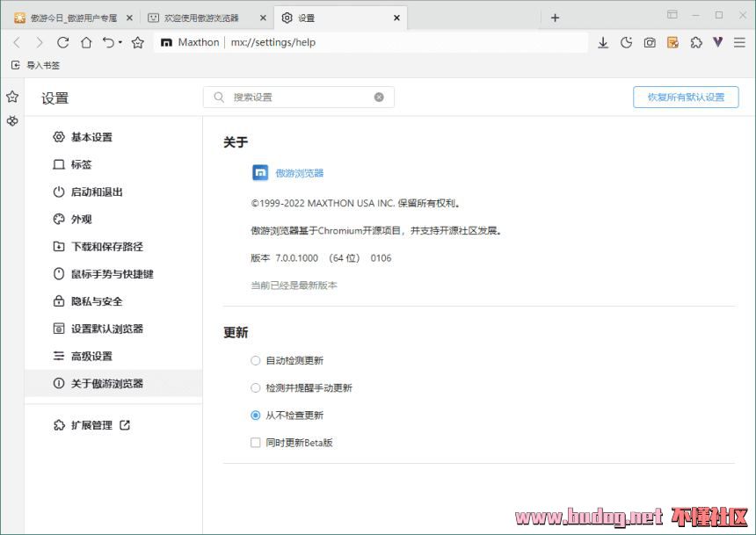Click the 傲游浏览器 link in About
Screen dimensions: 756x535
tap(300, 173)
